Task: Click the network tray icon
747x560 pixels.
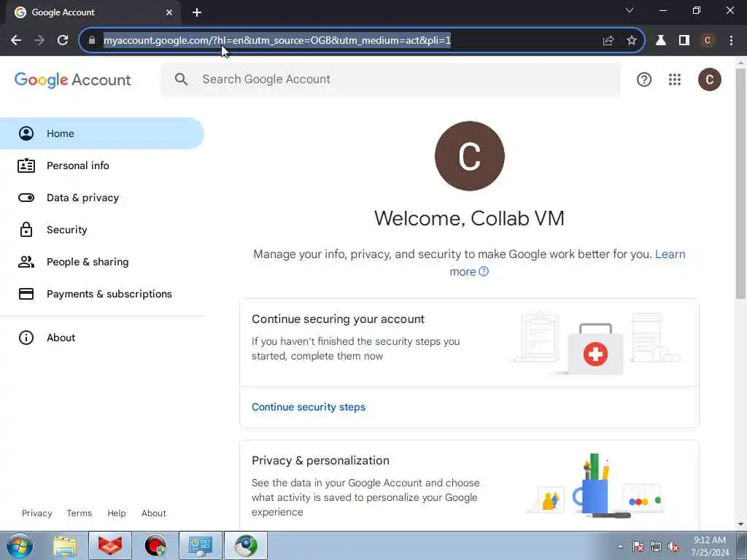Action: tap(656, 546)
